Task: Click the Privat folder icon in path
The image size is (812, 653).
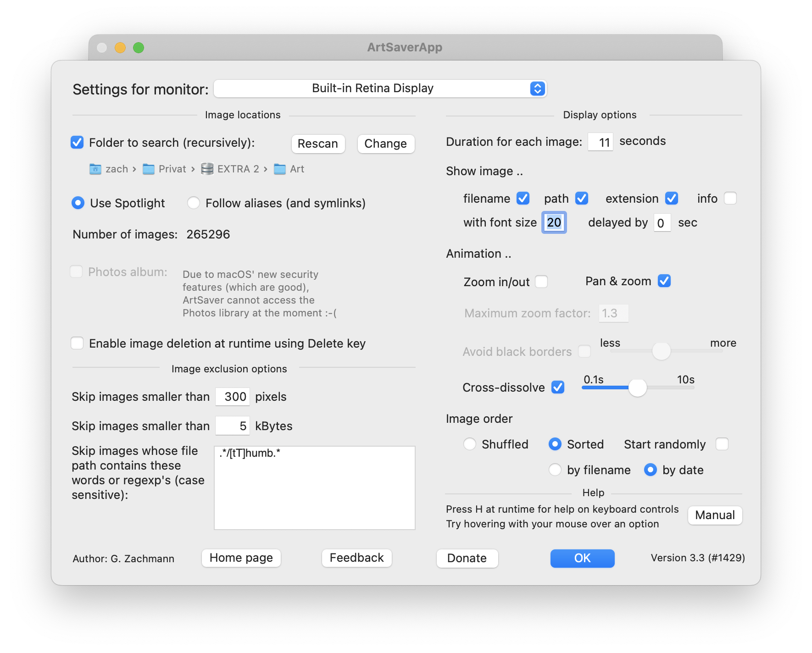Action: pos(148,169)
